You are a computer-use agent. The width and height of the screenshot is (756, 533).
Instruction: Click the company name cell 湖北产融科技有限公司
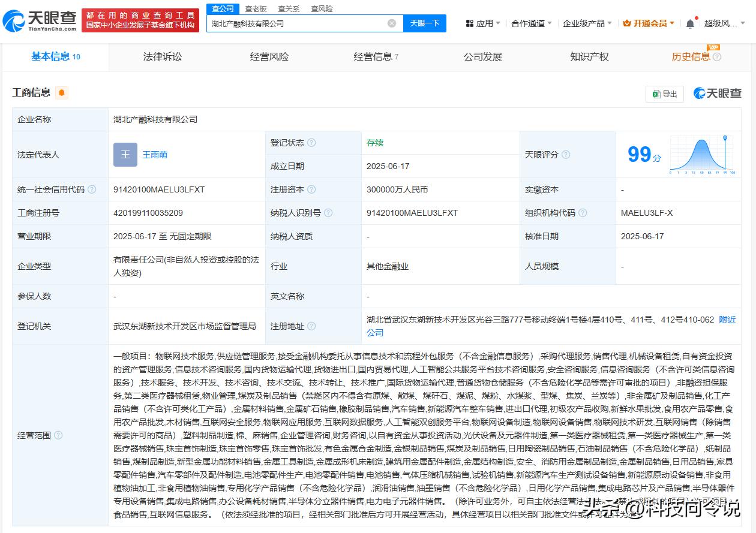click(155, 119)
